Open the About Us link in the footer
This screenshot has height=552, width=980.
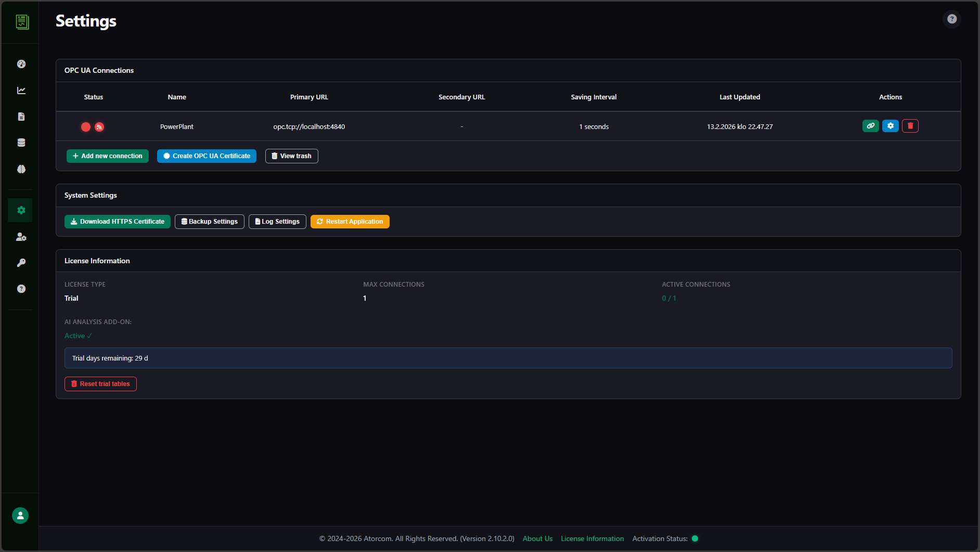[x=537, y=538]
